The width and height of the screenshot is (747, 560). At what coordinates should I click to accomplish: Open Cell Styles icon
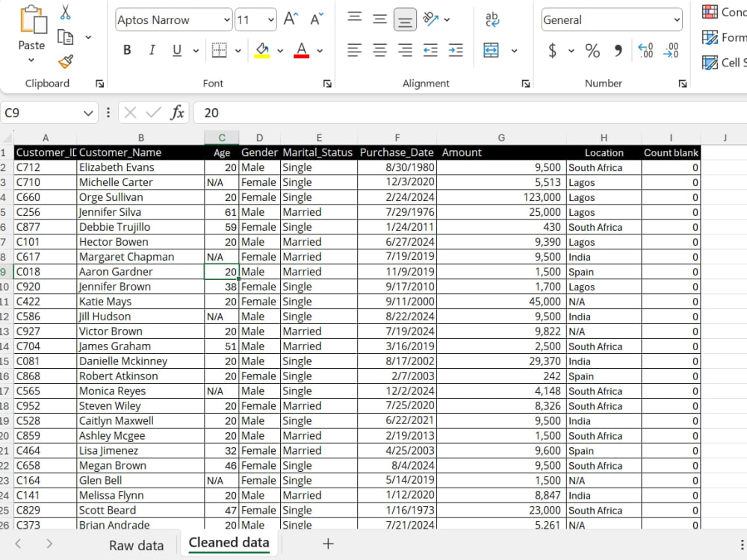click(710, 63)
